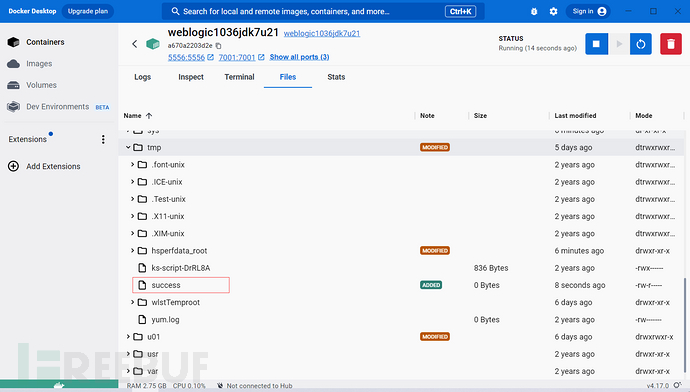The height and width of the screenshot is (392, 690).
Task: Expand the var folder
Action: pos(128,371)
